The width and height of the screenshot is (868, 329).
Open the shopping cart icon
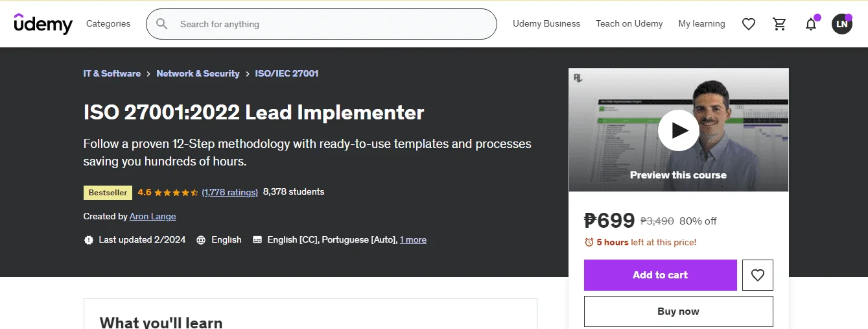click(x=780, y=24)
